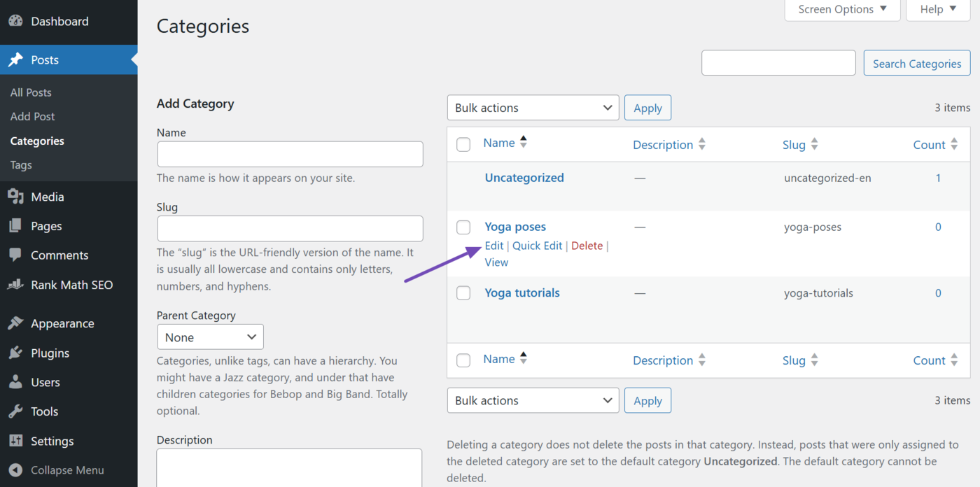Select the Yoga poses row checkbox
Screen dimensions: 980x487
coord(463,227)
